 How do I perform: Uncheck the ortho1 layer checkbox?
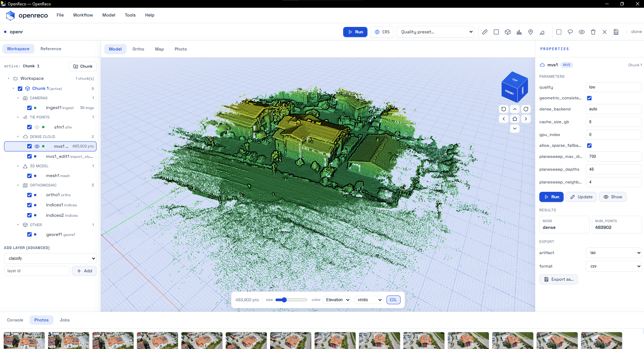[29, 195]
